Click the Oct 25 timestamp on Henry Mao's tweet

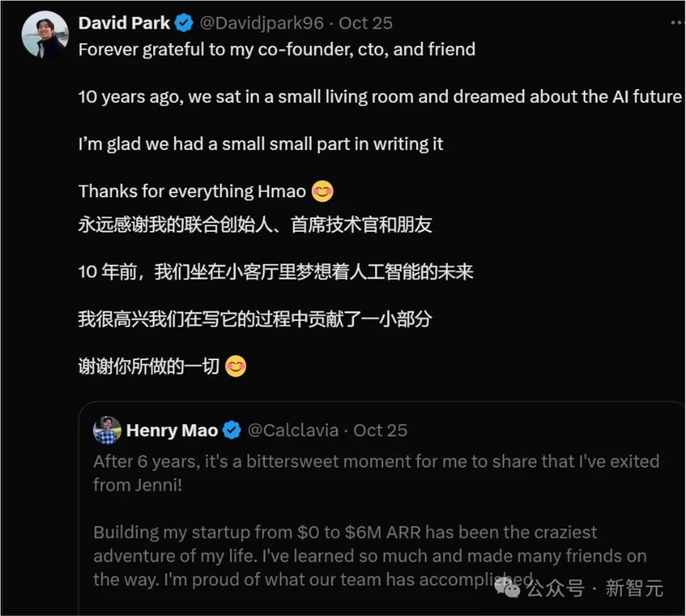380,429
